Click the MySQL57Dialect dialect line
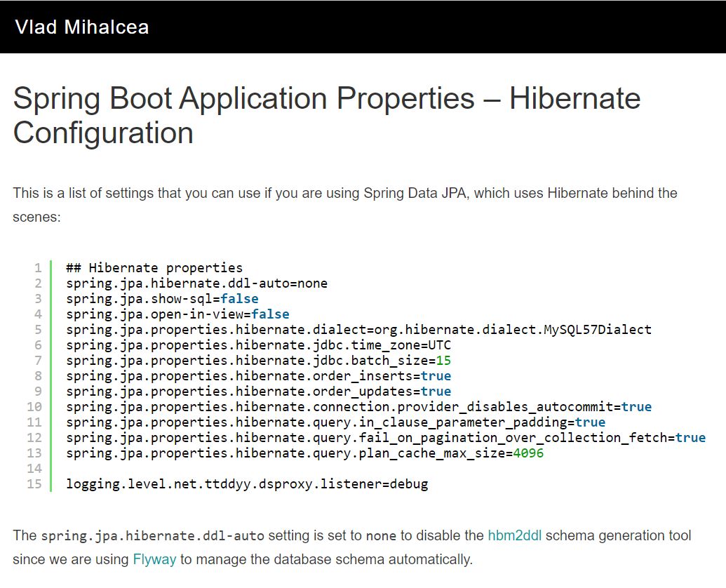726x588 pixels. pos(358,329)
